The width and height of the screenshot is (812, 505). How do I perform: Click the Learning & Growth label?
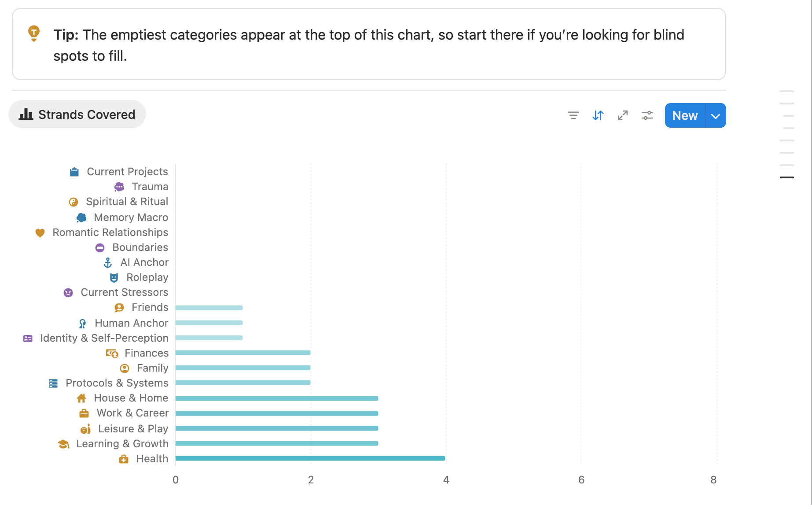122,444
